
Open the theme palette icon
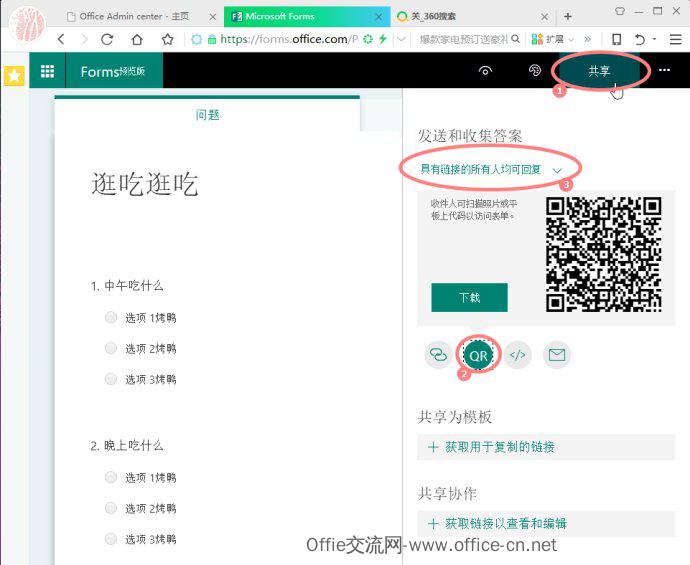click(x=535, y=70)
